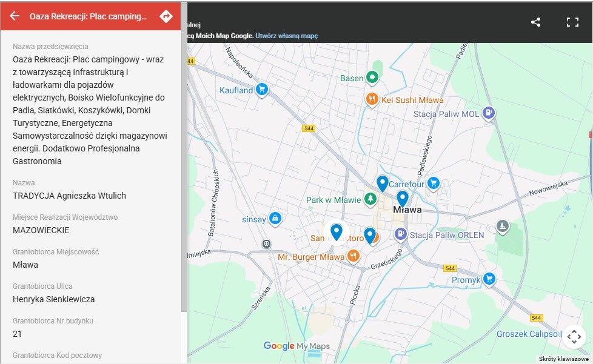
Task: Select the Carrefour shopping cart marker
Action: 433,183
